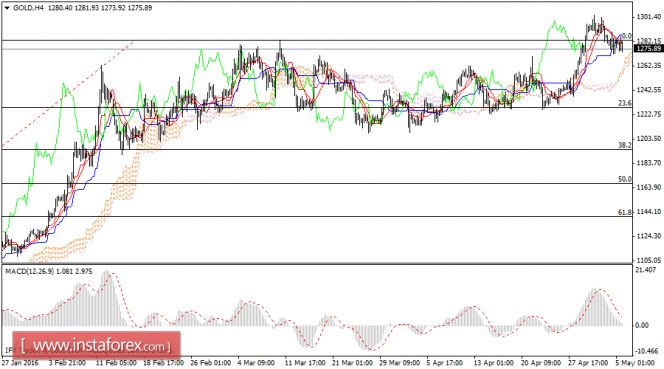
Task: Click the -10.466 MACD scale value
Action: click(x=647, y=351)
